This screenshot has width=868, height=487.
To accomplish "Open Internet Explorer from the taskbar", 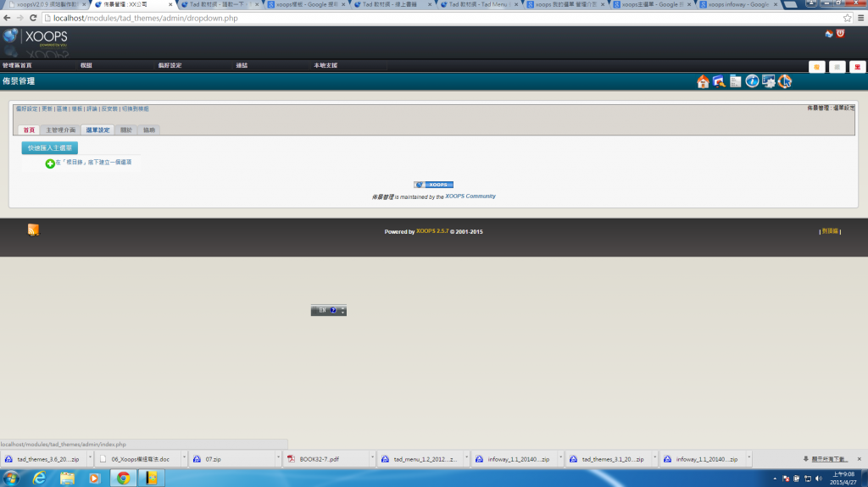I will (39, 478).
